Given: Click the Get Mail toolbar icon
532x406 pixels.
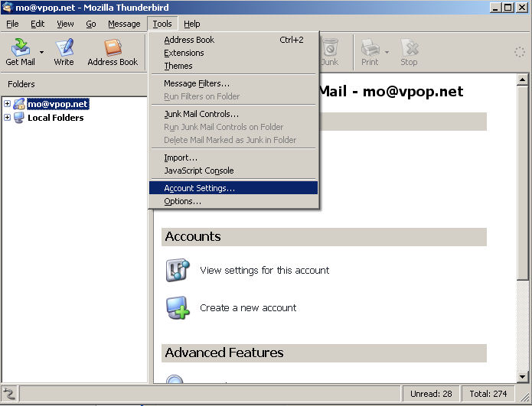Looking at the screenshot, I should click(20, 47).
